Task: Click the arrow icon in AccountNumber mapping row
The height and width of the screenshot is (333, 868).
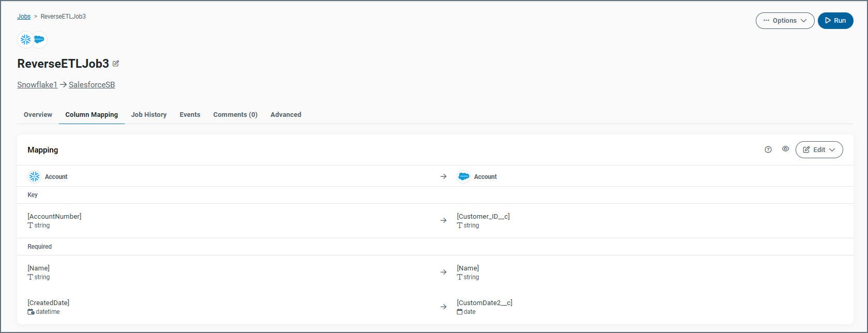Action: coord(443,221)
